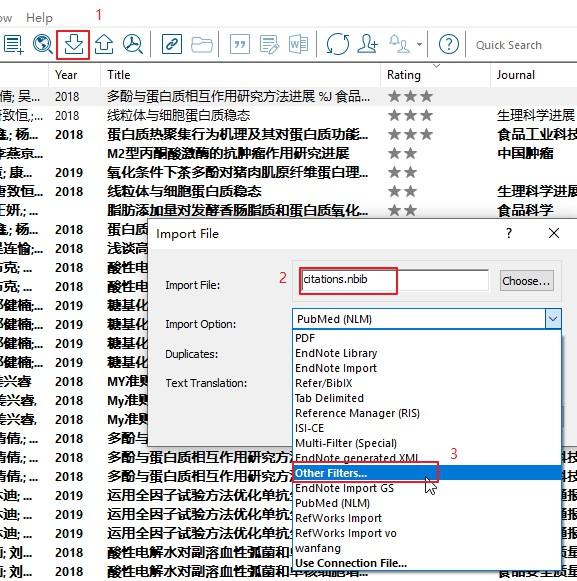Select the 'EndNote Import' option in the list
The height and width of the screenshot is (581, 577).
tap(427, 368)
